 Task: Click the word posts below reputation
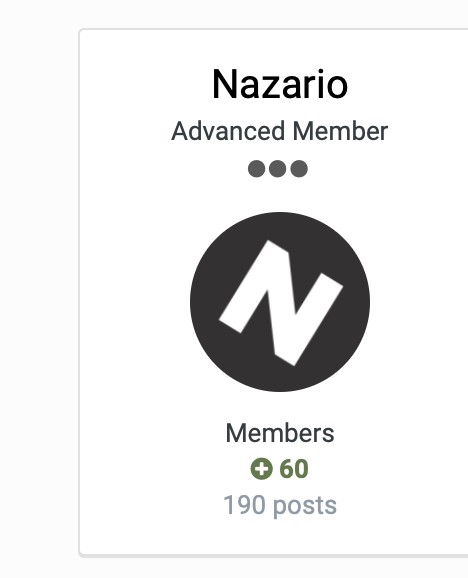coord(305,506)
